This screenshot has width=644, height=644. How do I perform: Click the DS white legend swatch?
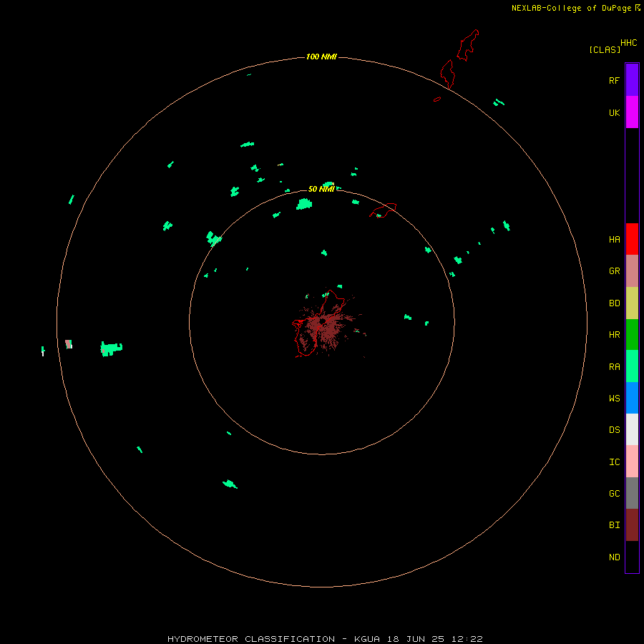pos(632,429)
